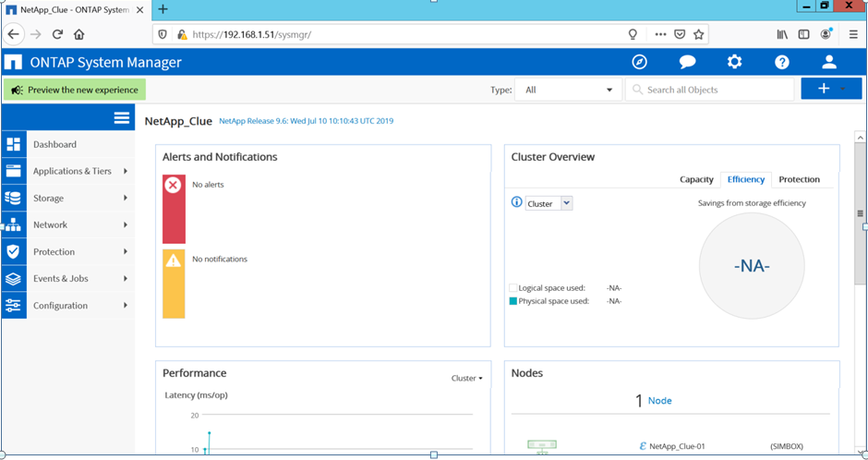
Task: Bookmark this page with star icon
Action: click(x=699, y=34)
